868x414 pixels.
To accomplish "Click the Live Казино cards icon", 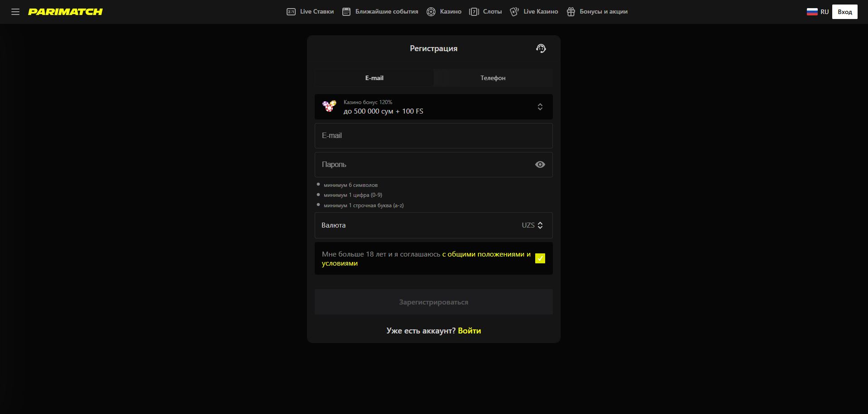I will pyautogui.click(x=514, y=12).
